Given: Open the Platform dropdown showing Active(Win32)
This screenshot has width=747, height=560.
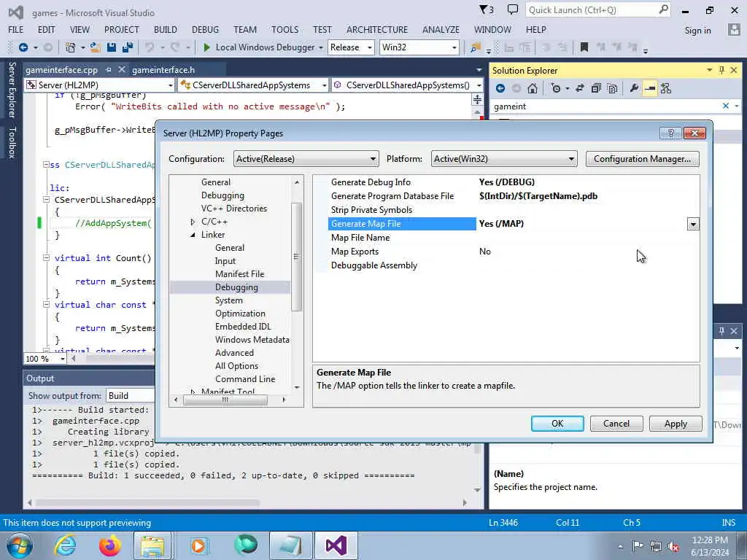Looking at the screenshot, I should point(504,158).
